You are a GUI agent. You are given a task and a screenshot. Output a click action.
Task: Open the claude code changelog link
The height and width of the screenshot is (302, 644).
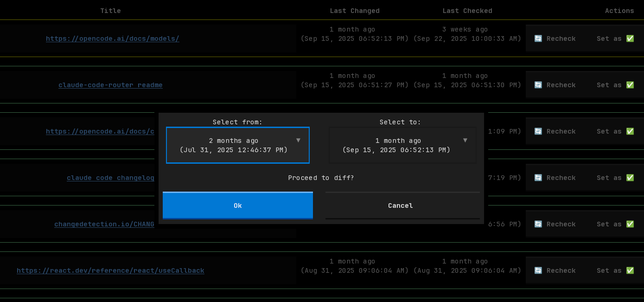click(110, 178)
